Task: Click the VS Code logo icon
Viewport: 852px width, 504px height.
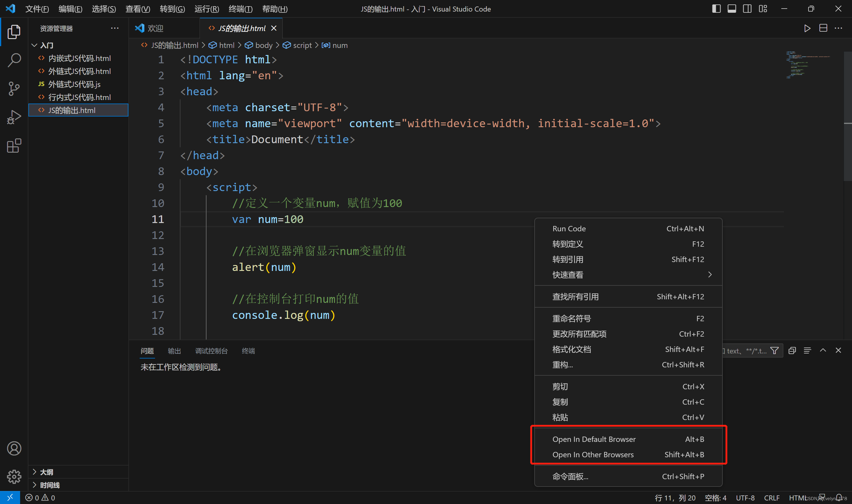Action: click(x=11, y=9)
